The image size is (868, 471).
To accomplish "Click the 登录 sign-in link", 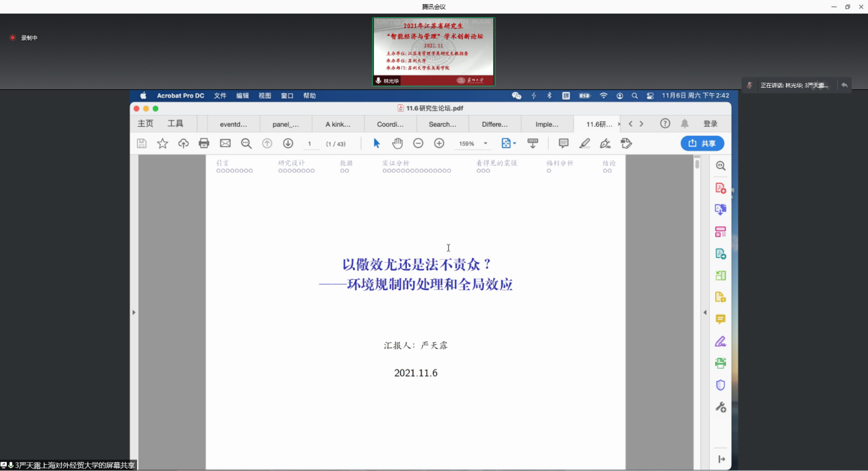I will [x=710, y=124].
